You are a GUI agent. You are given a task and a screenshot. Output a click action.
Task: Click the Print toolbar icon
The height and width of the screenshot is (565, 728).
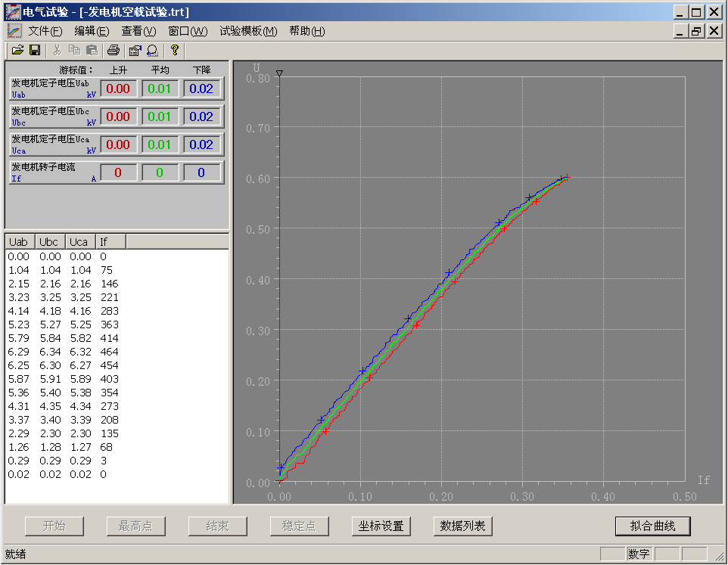point(114,51)
